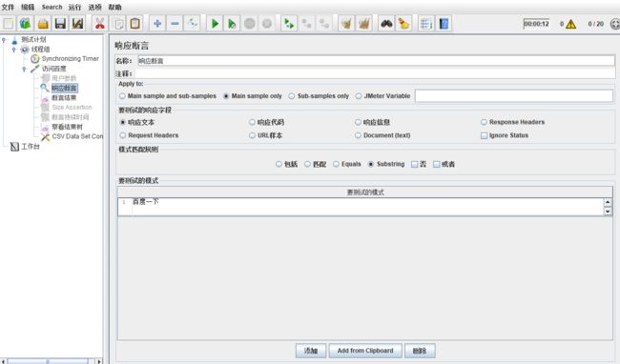Click the gray Stop icon
This screenshot has height=364, width=620.
[250, 24]
